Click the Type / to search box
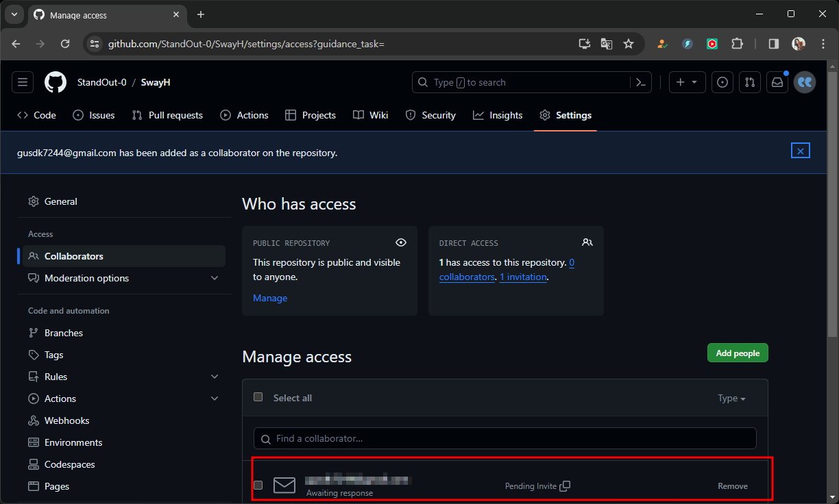 click(x=521, y=82)
